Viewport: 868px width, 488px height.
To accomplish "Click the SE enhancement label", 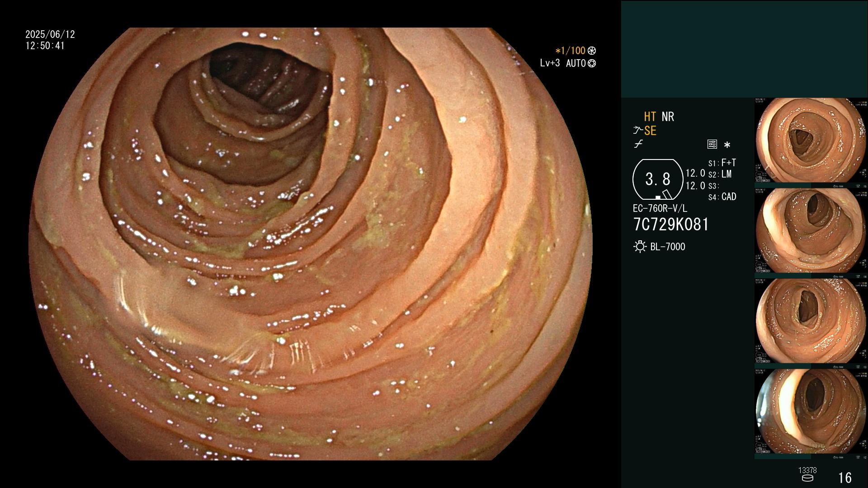I will [650, 131].
